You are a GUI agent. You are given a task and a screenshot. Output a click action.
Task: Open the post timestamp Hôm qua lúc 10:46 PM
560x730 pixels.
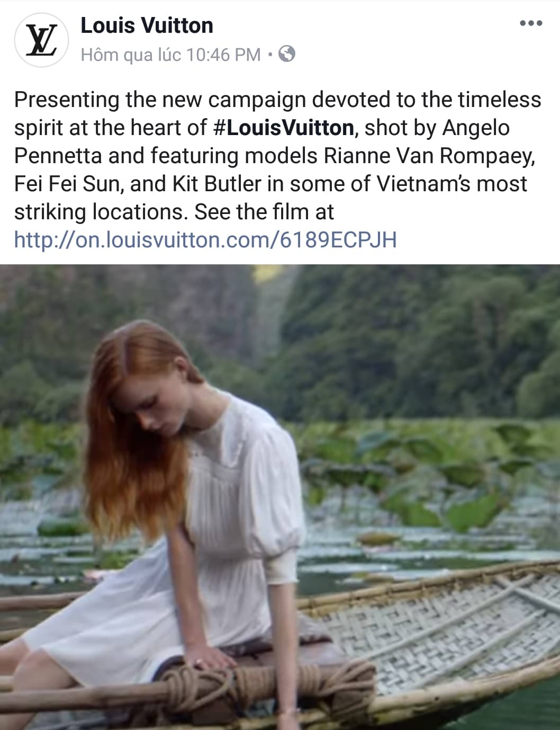pos(170,55)
